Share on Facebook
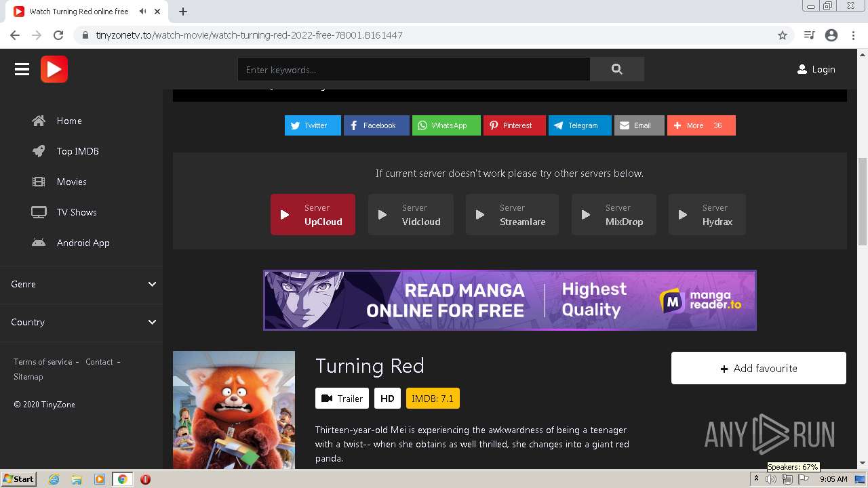The width and height of the screenshot is (868, 488). click(376, 125)
